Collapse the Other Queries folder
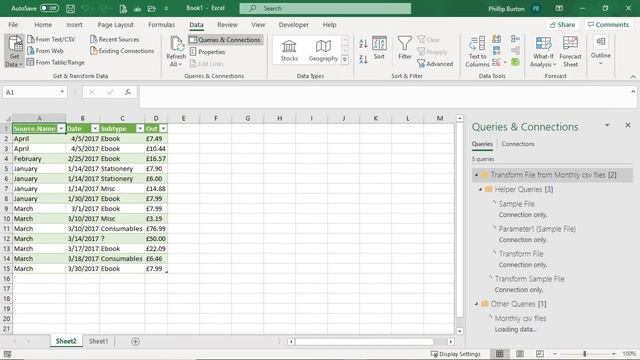 pyautogui.click(x=476, y=304)
